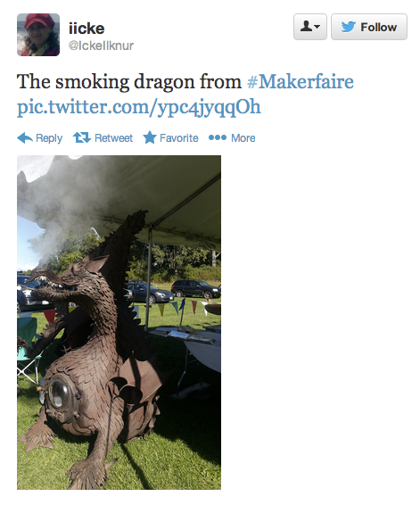Open iicke's profile avatar
Screen dimensions: 420x505
pos(38,35)
